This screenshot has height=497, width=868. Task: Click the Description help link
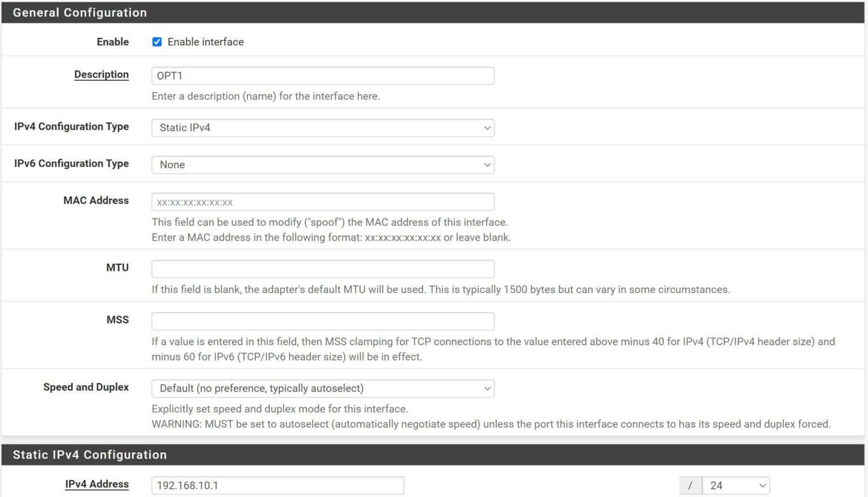tap(101, 74)
